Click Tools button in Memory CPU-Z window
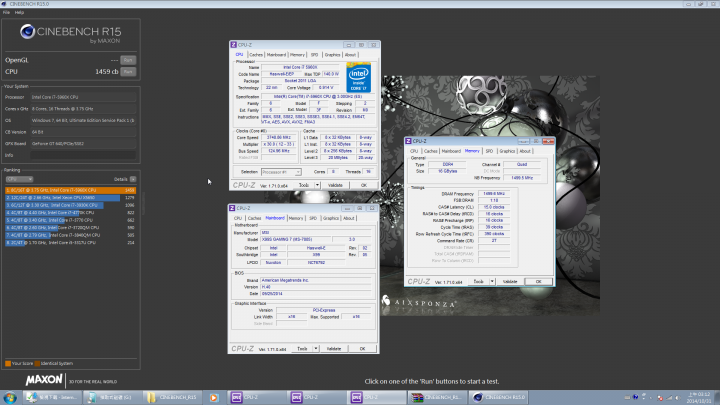Screen dimensions: 720x405 click(478, 282)
